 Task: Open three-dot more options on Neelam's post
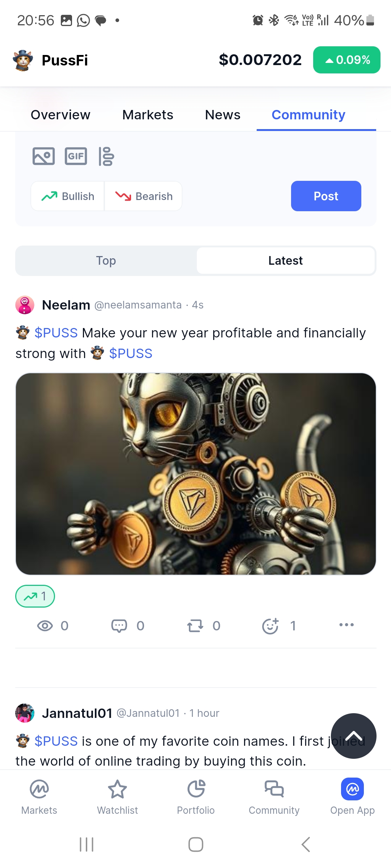pos(346,625)
